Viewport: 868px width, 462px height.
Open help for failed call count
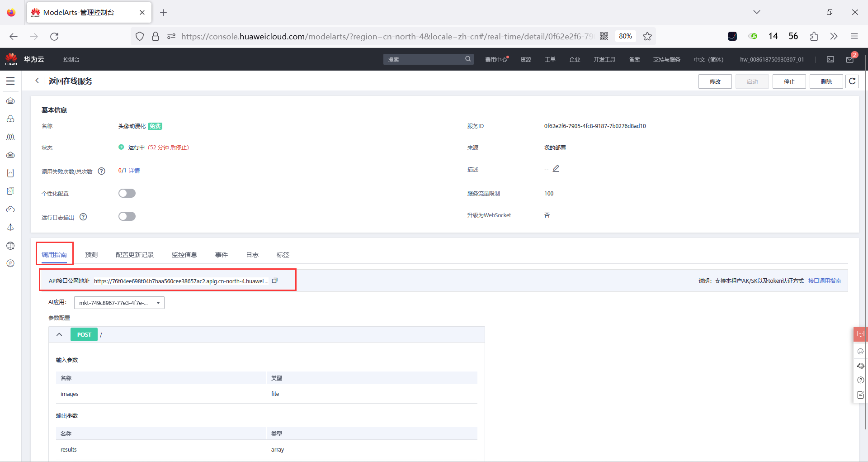click(x=102, y=171)
